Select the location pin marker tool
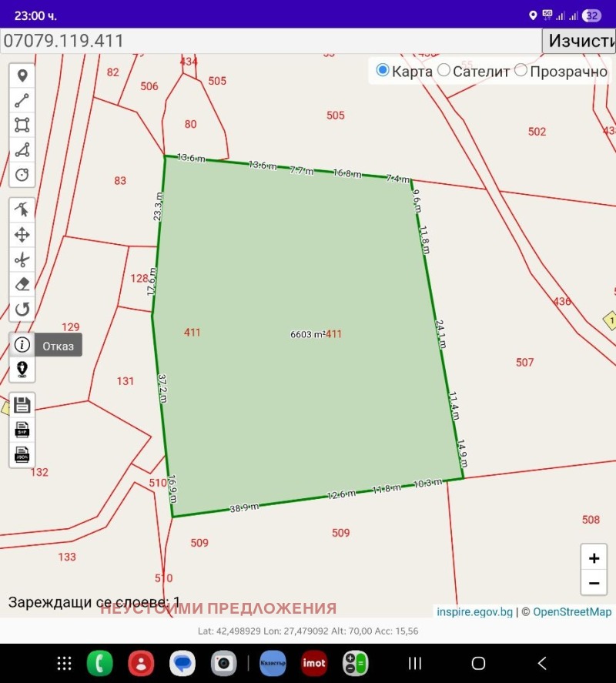Image resolution: width=616 pixels, height=683 pixels. [22, 75]
